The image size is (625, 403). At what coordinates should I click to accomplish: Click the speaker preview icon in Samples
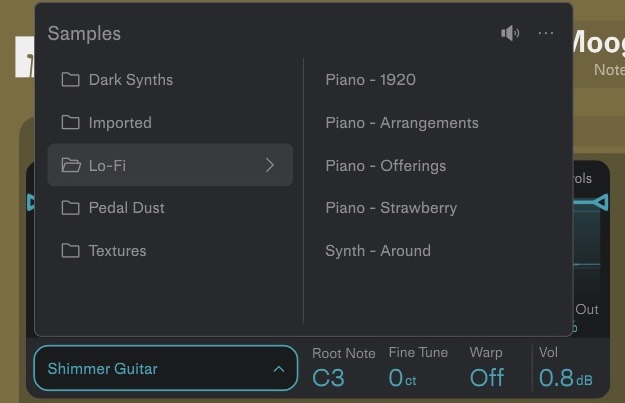(x=510, y=33)
